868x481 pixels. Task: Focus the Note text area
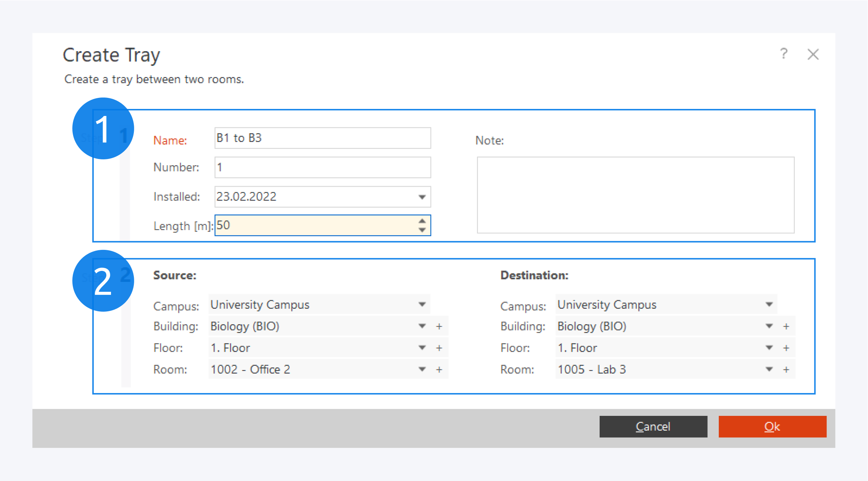635,195
